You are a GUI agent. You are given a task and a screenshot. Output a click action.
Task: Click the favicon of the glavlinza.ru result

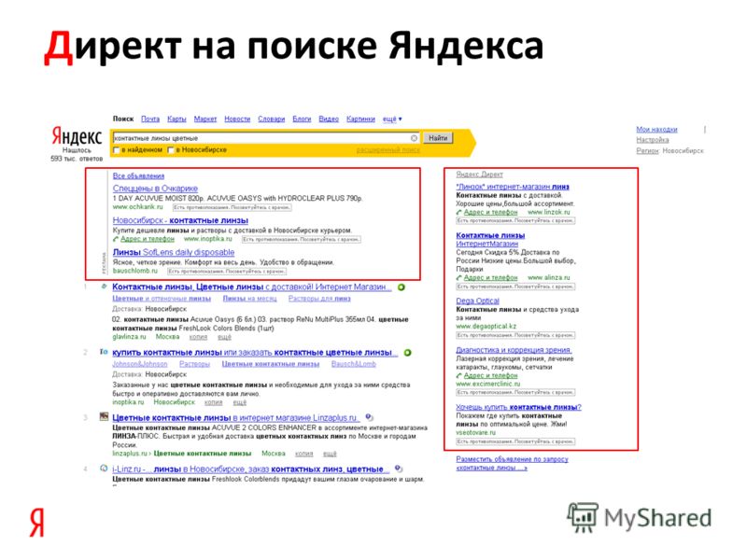click(x=104, y=287)
